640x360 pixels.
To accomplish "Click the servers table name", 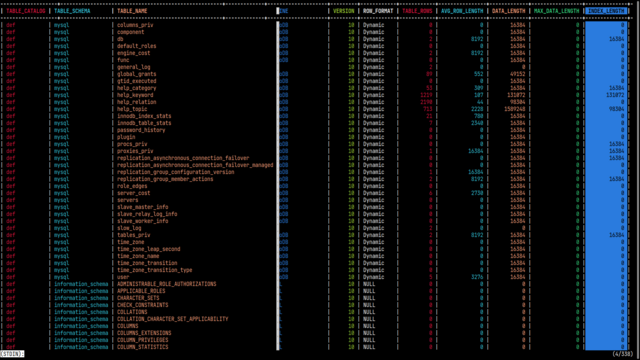I will (128, 200).
